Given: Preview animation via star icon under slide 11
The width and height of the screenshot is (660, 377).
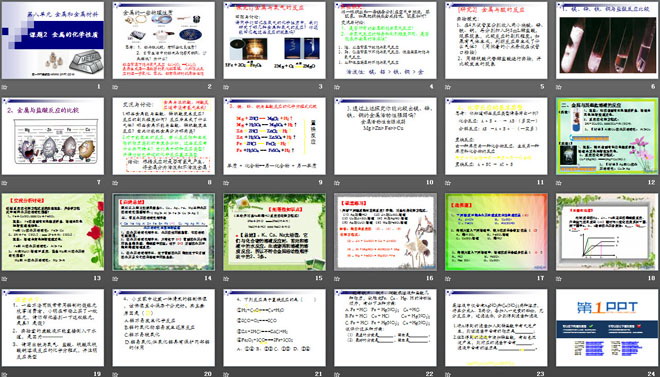Looking at the screenshot, I should tap(448, 183).
